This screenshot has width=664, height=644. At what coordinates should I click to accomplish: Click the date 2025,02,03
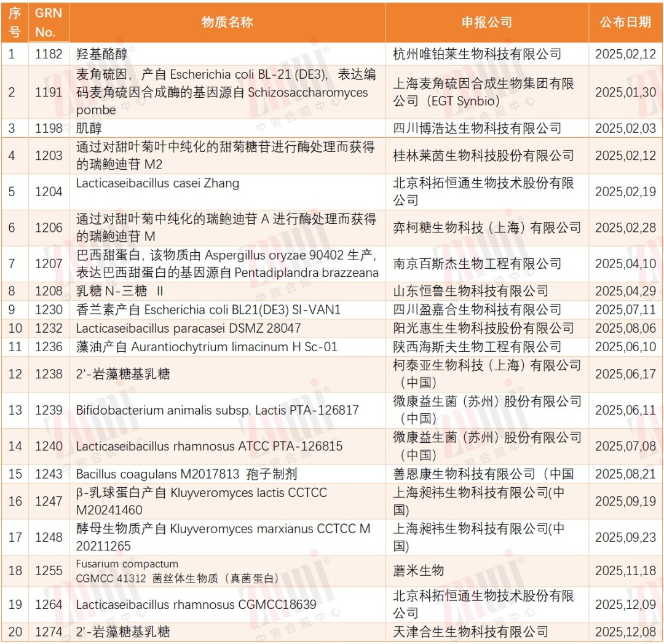click(625, 128)
